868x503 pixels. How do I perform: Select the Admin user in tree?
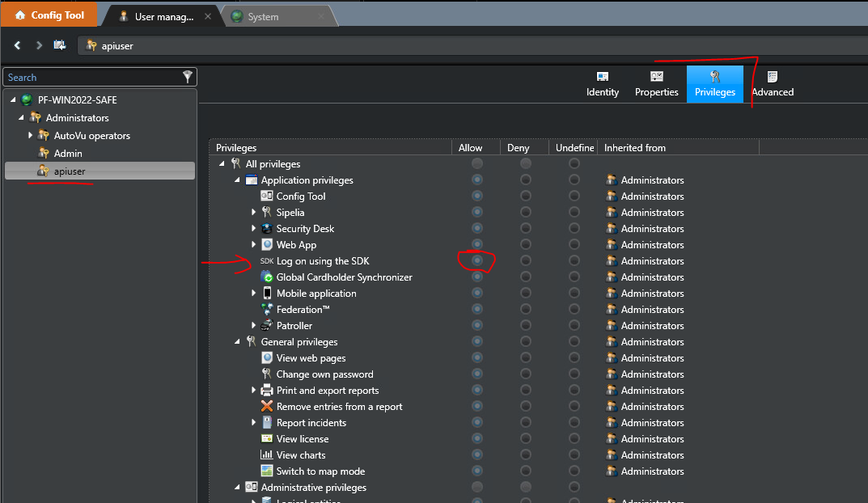pyautogui.click(x=68, y=154)
